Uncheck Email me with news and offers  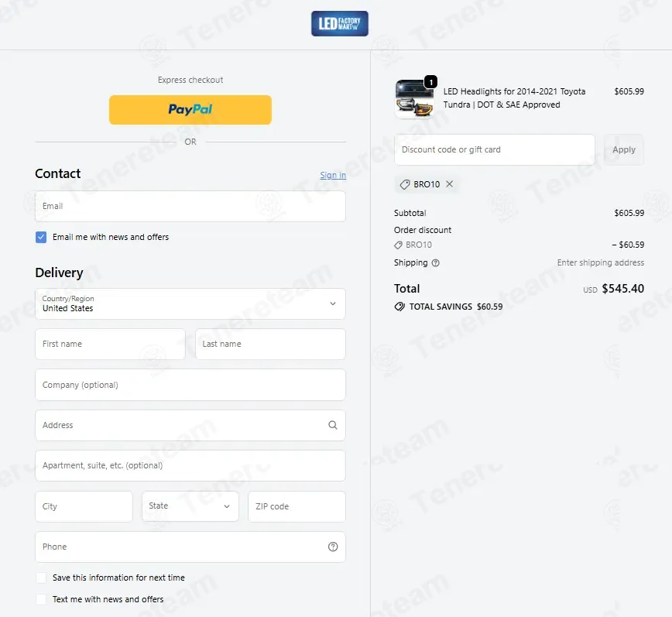(x=41, y=237)
